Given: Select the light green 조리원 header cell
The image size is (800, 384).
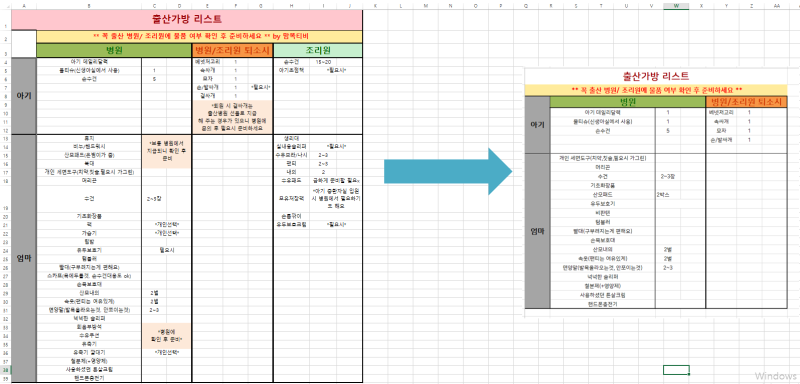Looking at the screenshot, I should [318, 50].
